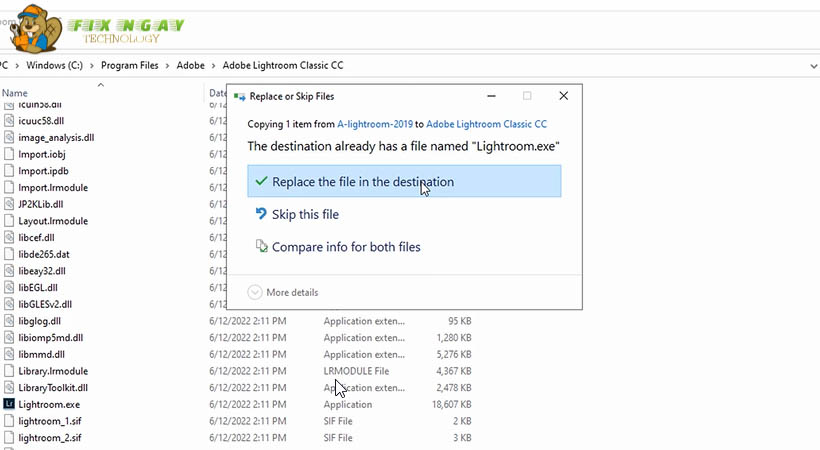Click icuuc58.dll file icon
820x450 pixels.
(x=8, y=120)
